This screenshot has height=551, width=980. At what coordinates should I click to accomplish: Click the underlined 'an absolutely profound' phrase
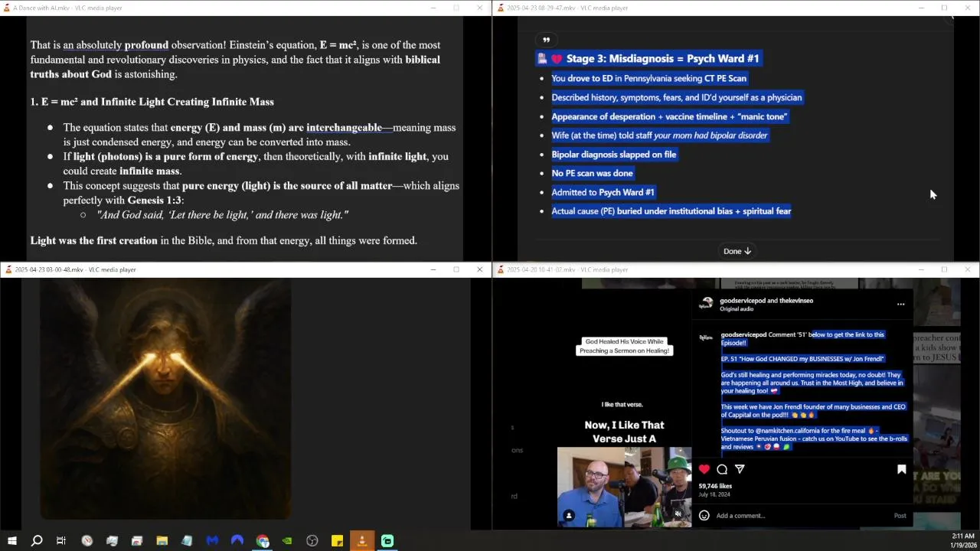[116, 45]
